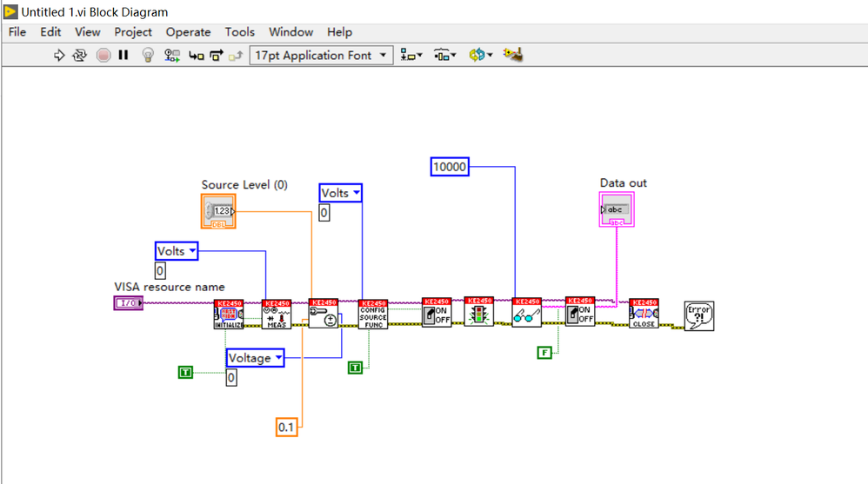This screenshot has width=868, height=484.
Task: Open the Project menu
Action: pyautogui.click(x=133, y=32)
